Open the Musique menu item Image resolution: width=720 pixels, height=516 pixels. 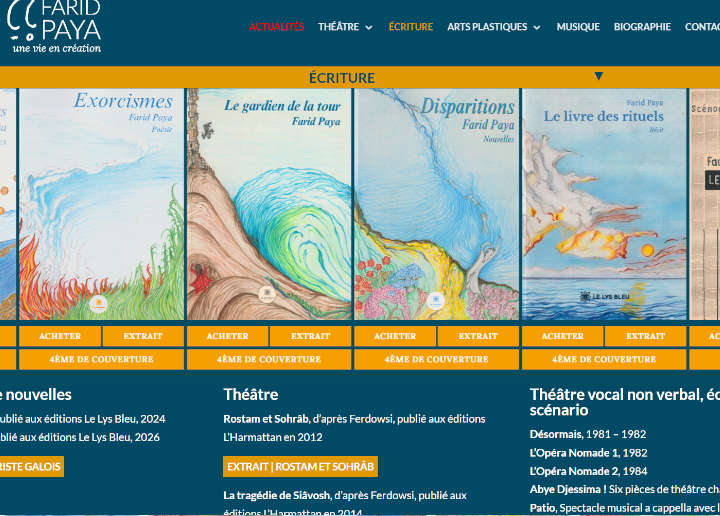coord(578,27)
